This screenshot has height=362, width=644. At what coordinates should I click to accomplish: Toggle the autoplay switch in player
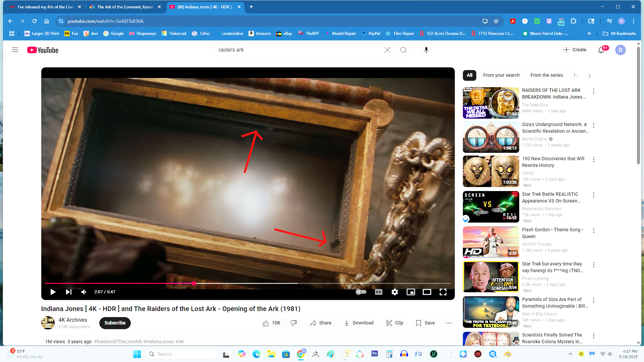[x=361, y=292]
